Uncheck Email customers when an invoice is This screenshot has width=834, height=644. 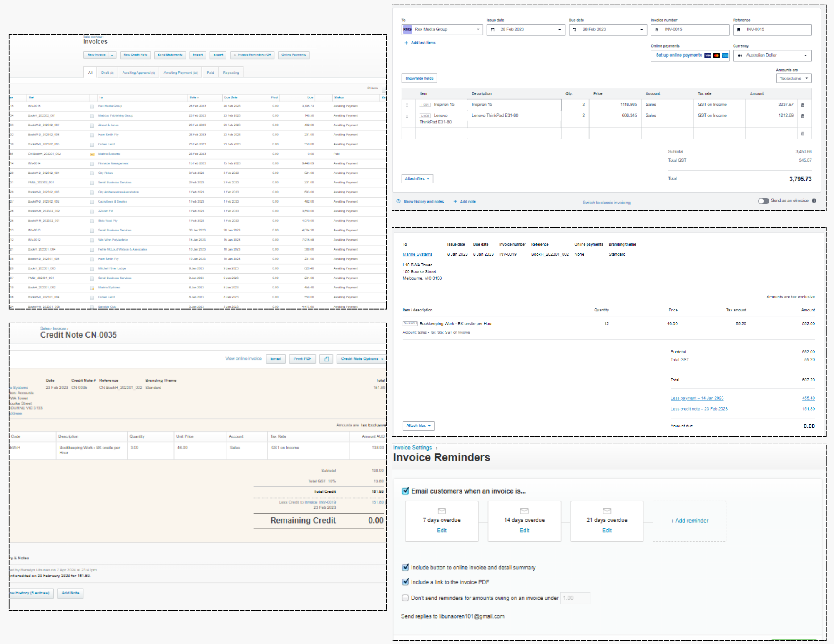click(x=405, y=491)
